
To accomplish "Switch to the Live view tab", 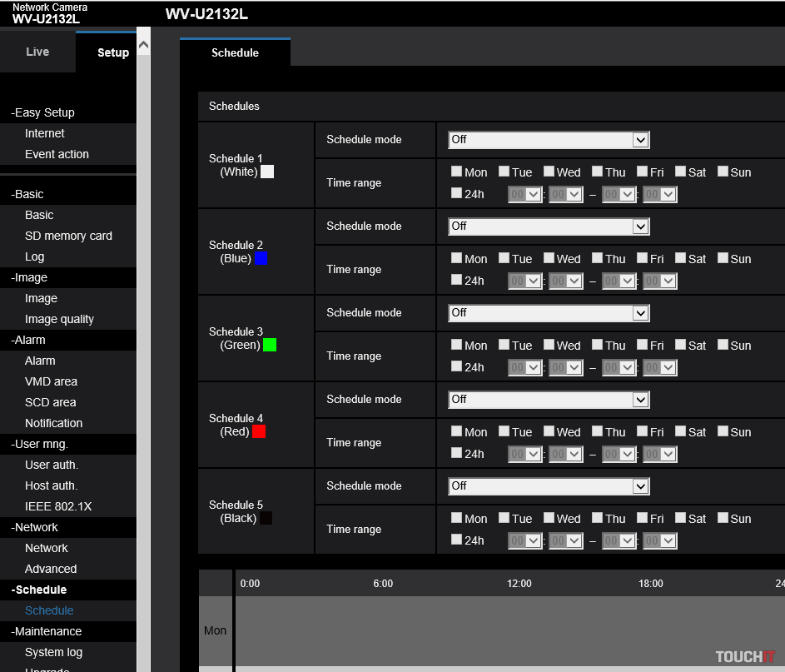I will (37, 52).
